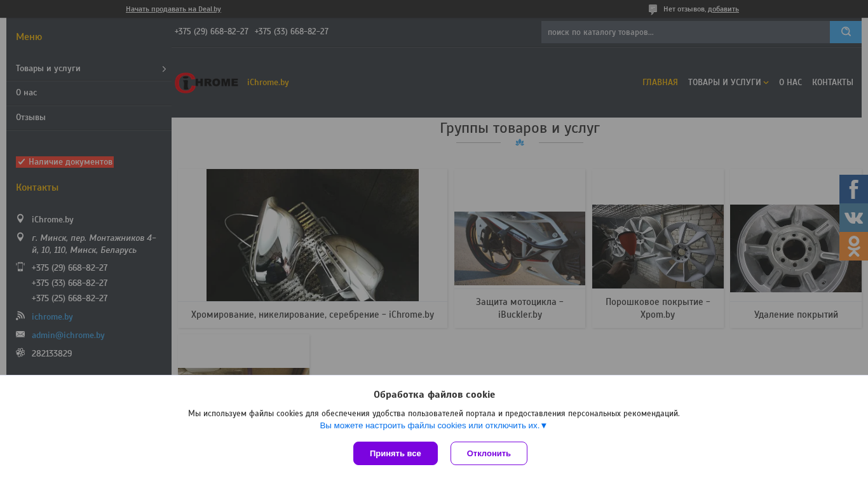Screen dimensions: 868x488
Task: Click the добавить review link
Action: point(723,9)
